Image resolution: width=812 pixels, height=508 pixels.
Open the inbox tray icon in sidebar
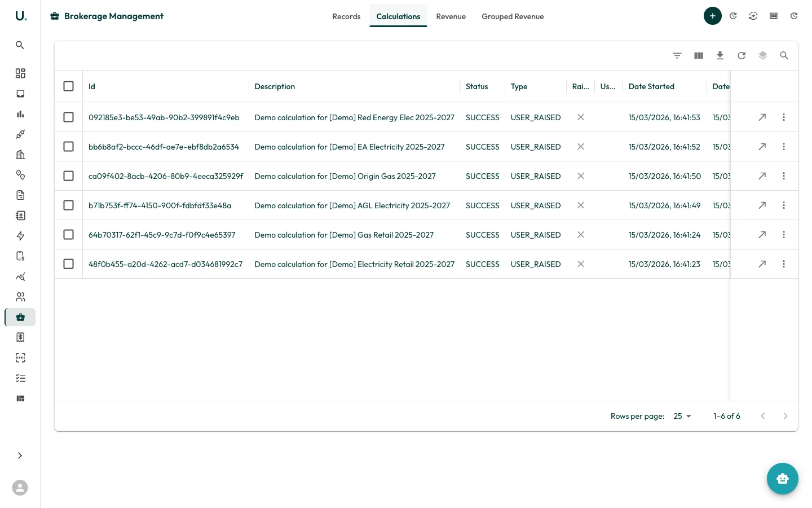tap(20, 94)
